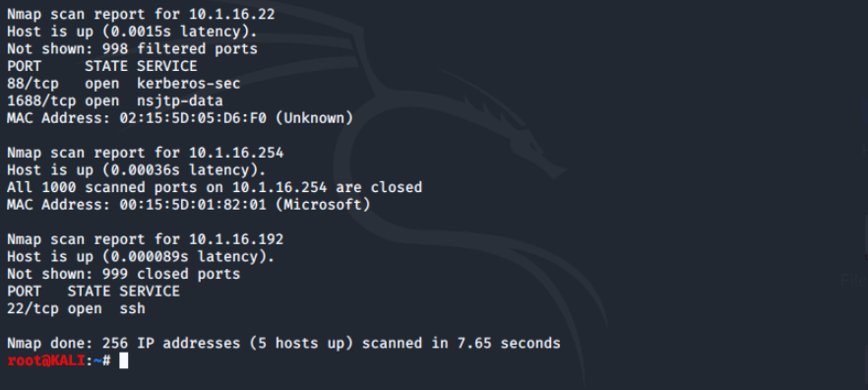Click the 'All 1000 scanned ports' line
This screenshot has width=868, height=390.
[215, 187]
